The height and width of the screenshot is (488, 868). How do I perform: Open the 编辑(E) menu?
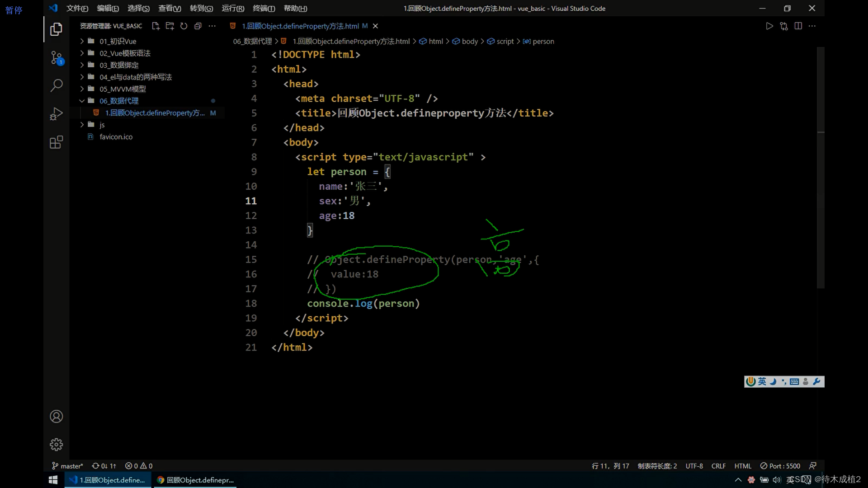click(108, 8)
